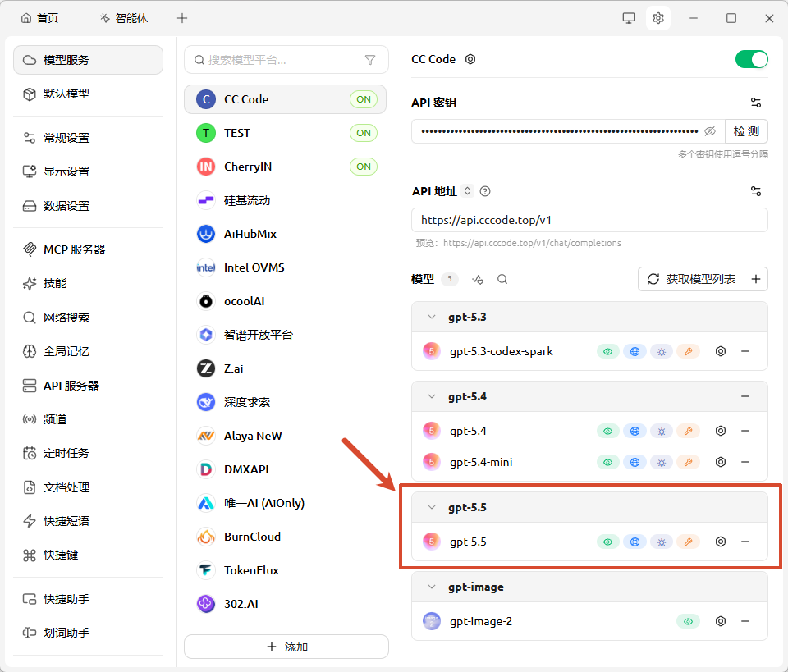The width and height of the screenshot is (788, 672).
Task: Select ocoolAI provider
Action: [285, 301]
